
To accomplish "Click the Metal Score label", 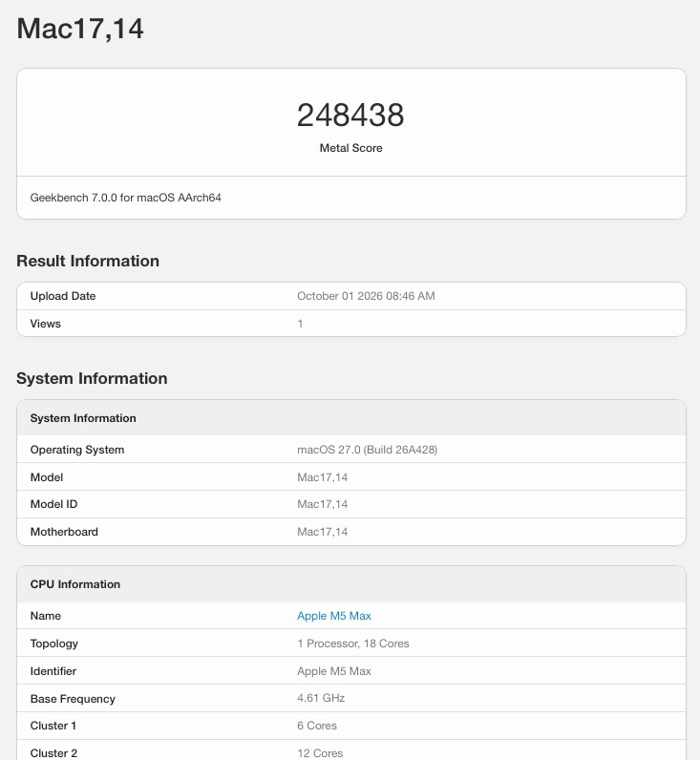I will point(351,148).
